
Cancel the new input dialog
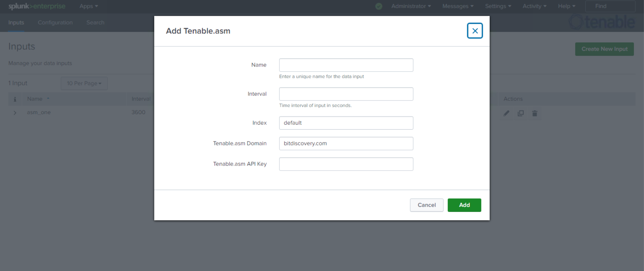pyautogui.click(x=426, y=205)
